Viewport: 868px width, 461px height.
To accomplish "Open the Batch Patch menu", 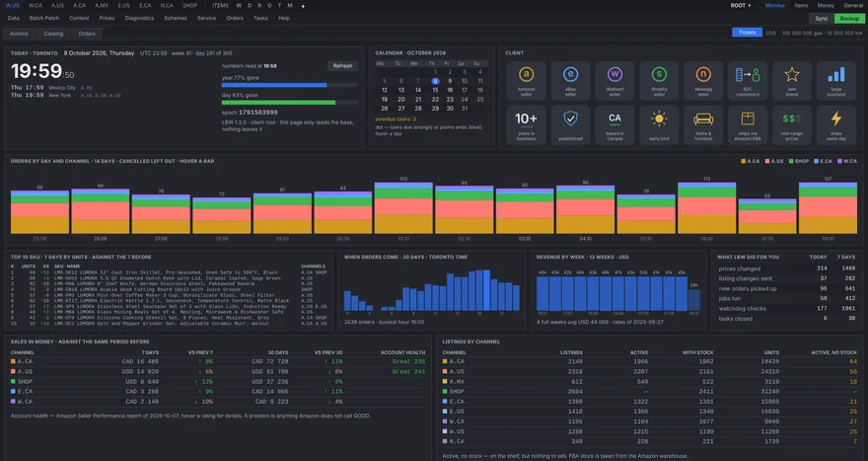I will pos(44,19).
